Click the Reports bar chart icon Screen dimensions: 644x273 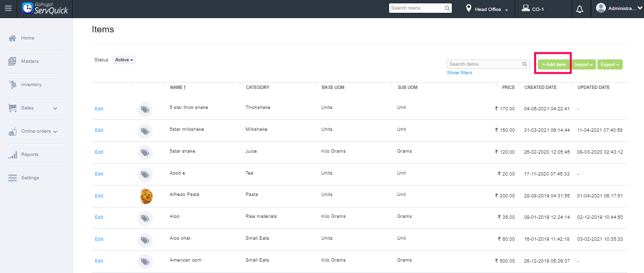(12, 155)
